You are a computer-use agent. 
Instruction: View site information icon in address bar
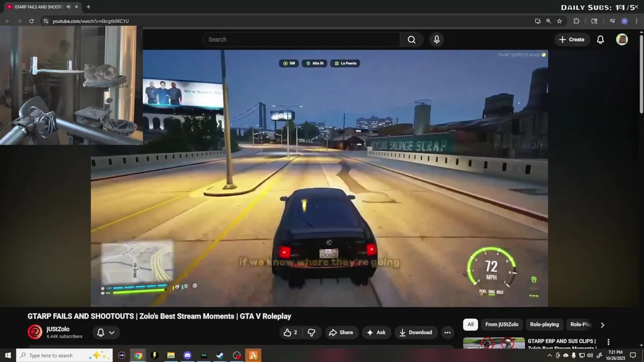click(x=46, y=21)
